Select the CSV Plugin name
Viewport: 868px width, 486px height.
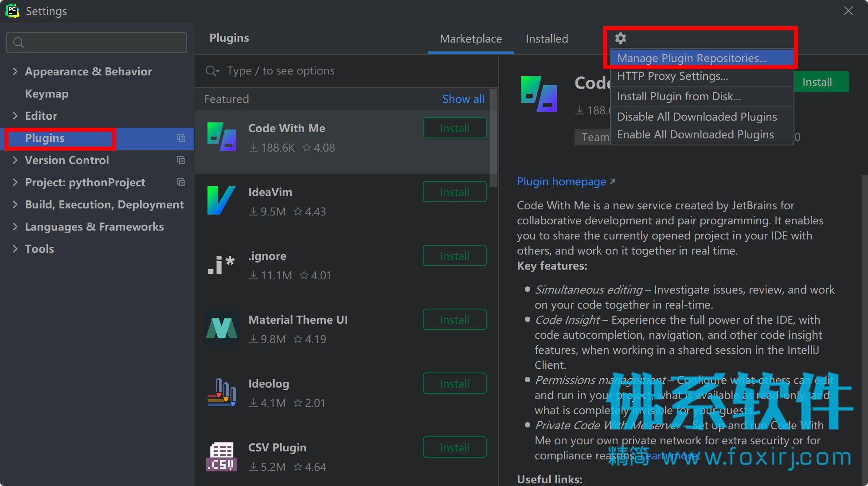pyautogui.click(x=277, y=447)
